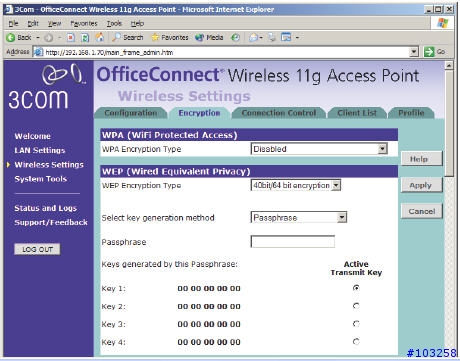Click the address bar URL field
Viewport: 460px width, 361px height.
(226, 52)
